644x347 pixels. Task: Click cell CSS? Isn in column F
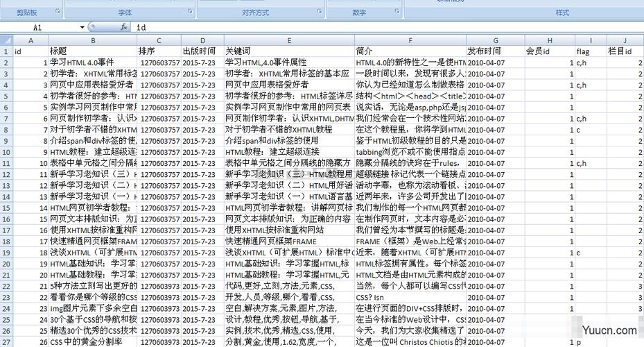410,297
